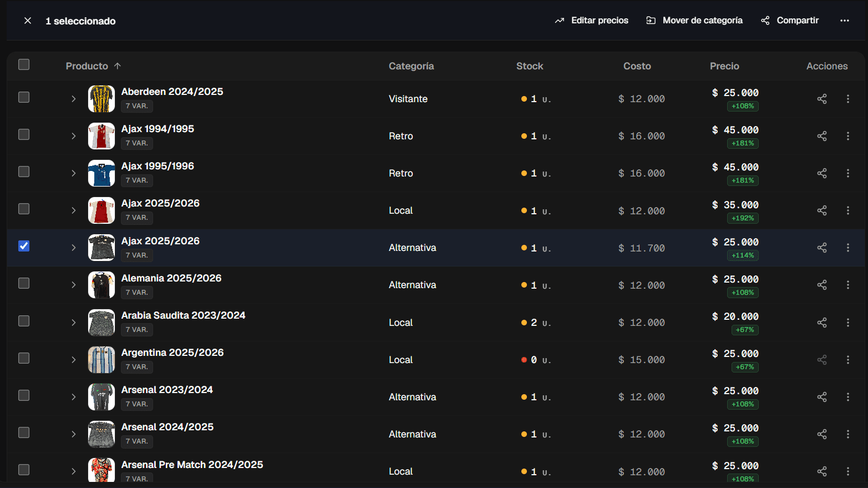Open the actions menu for Arsenal 2024/2025
868x488 pixels.
click(848, 434)
